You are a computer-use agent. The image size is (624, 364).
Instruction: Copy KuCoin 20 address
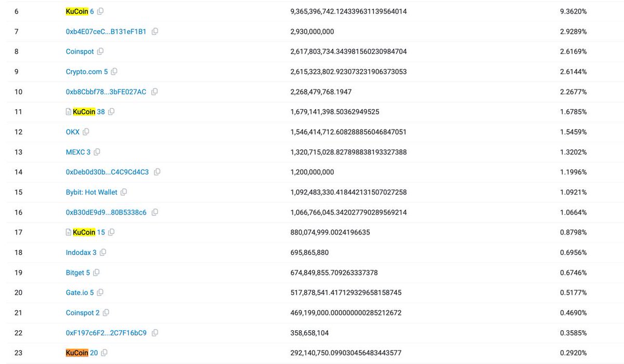tap(104, 353)
